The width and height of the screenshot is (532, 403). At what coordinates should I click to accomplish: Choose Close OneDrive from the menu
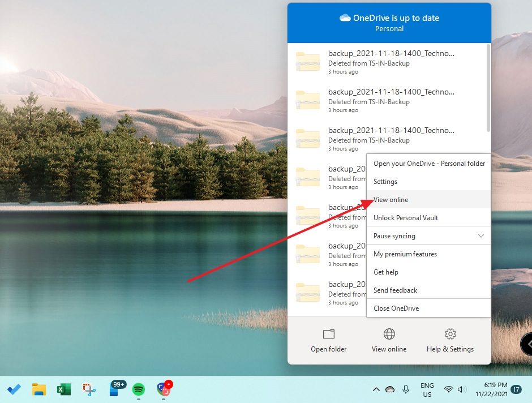[x=396, y=308]
